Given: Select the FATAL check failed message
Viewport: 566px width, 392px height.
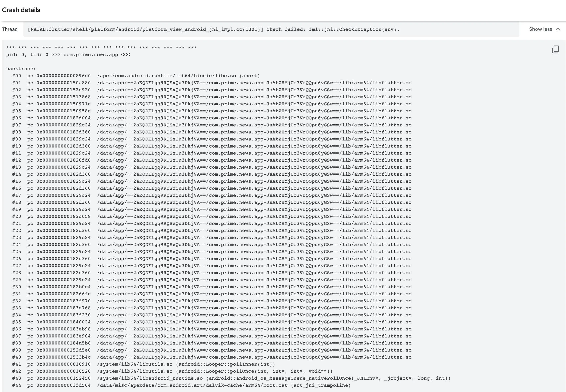Looking at the screenshot, I should [213, 29].
